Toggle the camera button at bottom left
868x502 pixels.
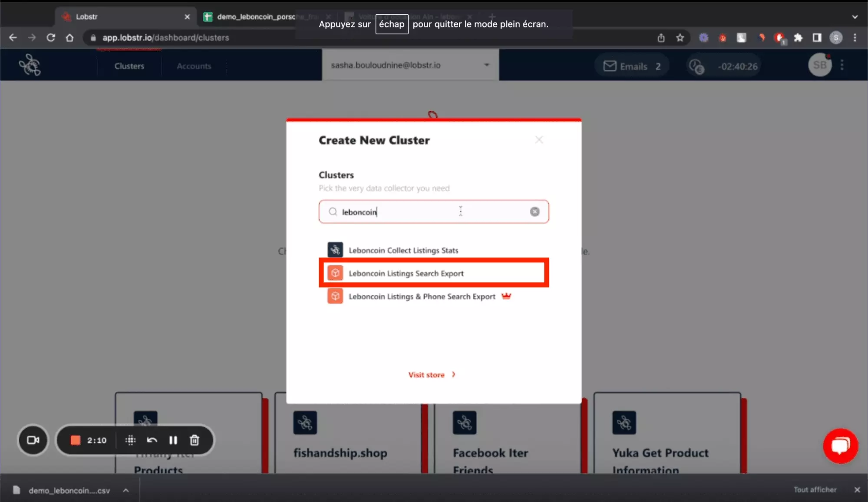(x=33, y=440)
